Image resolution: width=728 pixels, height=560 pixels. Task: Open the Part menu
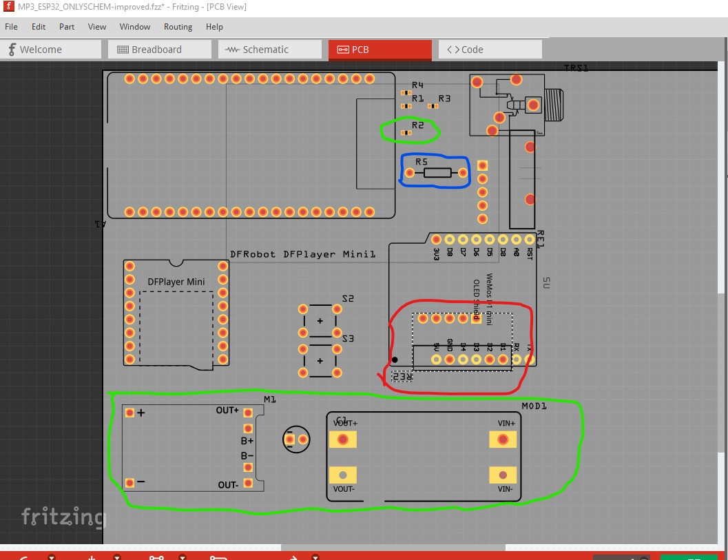point(67,26)
